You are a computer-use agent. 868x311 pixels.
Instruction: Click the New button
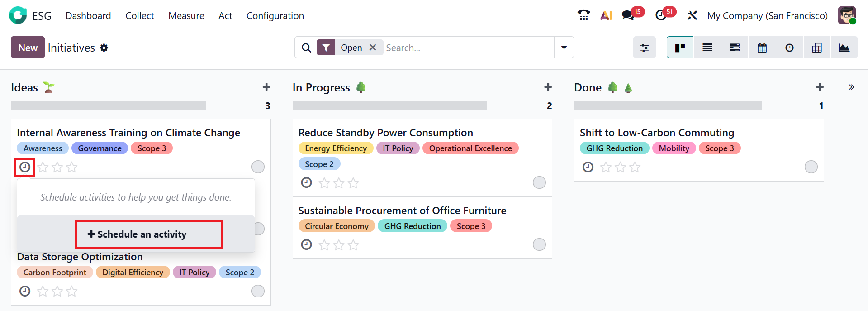tap(28, 48)
